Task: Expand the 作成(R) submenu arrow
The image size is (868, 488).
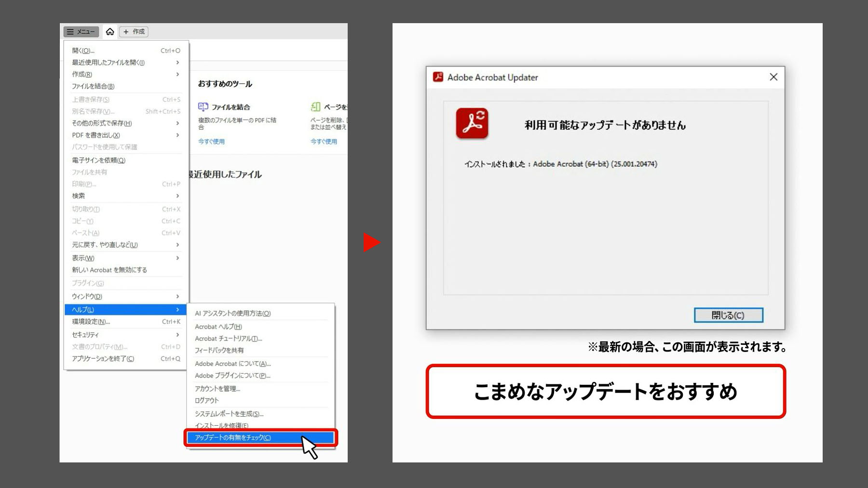Action: pyautogui.click(x=177, y=74)
